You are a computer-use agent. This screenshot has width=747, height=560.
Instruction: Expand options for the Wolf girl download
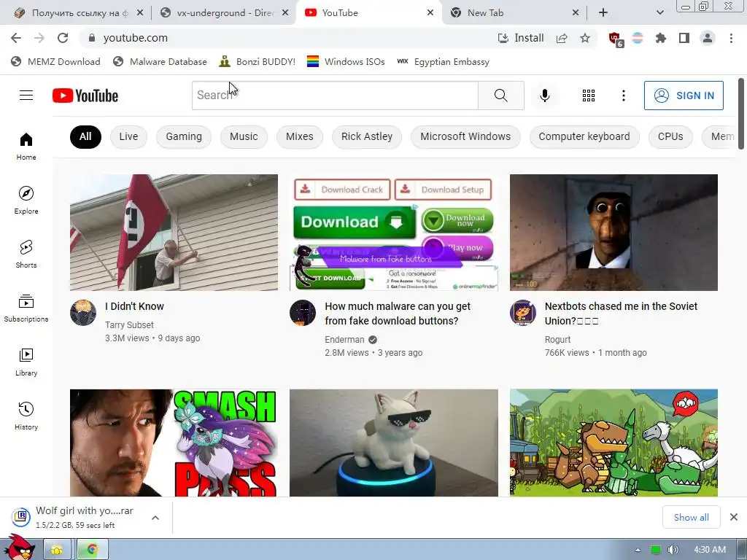point(155,518)
